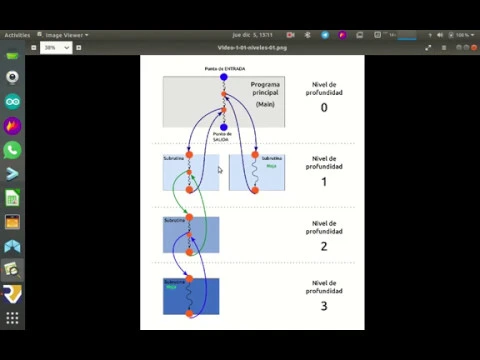Image resolution: width=480 pixels, height=360 pixels.
Task: Click the file name Video-1-01-niveles-01.png title
Action: click(252, 48)
